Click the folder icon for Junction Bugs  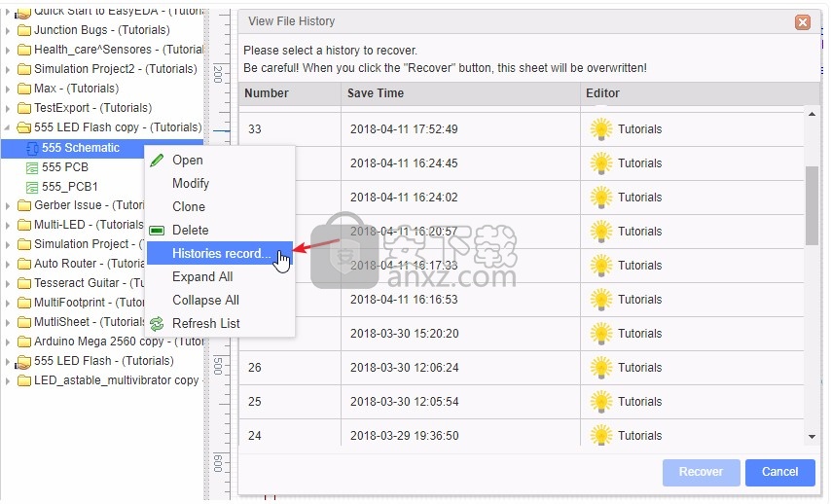24,30
